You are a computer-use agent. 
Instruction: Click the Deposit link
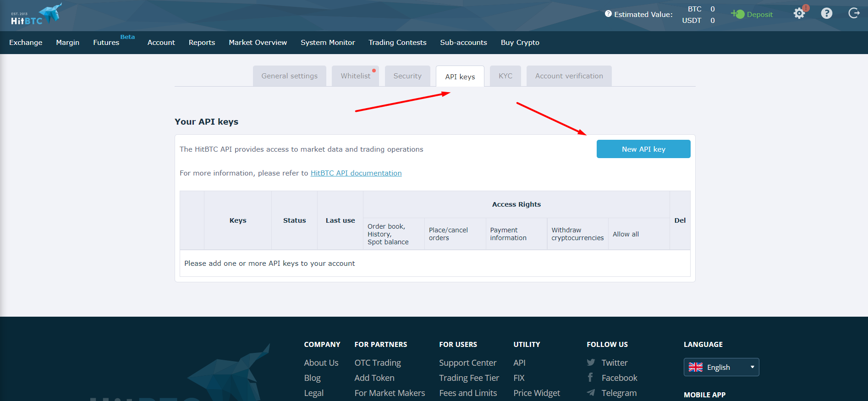pos(760,14)
